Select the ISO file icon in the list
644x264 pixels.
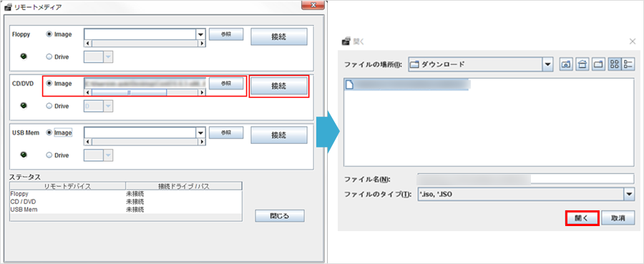coord(349,84)
